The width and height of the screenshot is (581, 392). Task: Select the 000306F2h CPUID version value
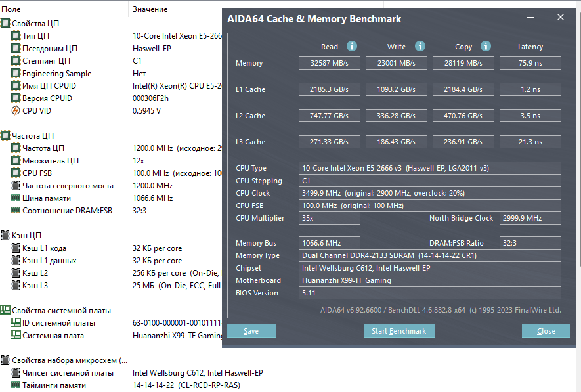(150, 98)
